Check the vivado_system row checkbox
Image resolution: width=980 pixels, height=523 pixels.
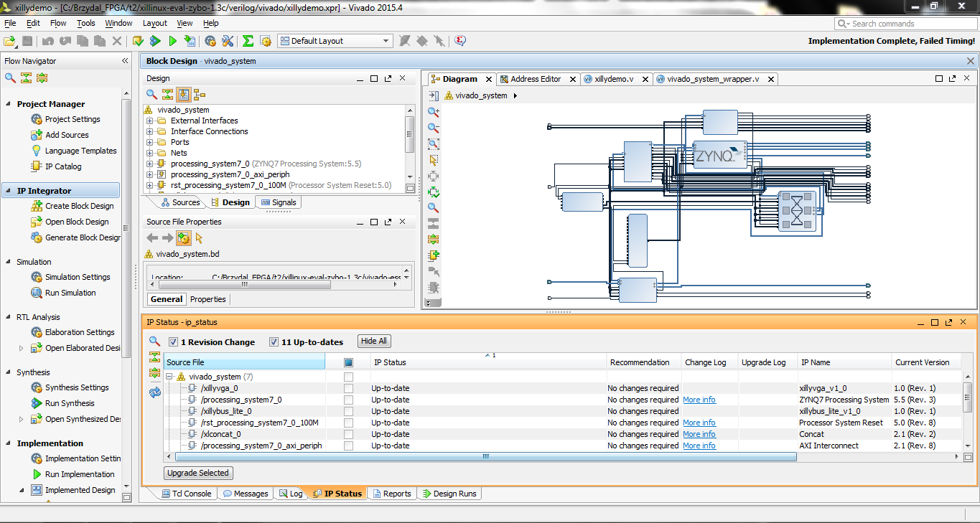pyautogui.click(x=348, y=377)
